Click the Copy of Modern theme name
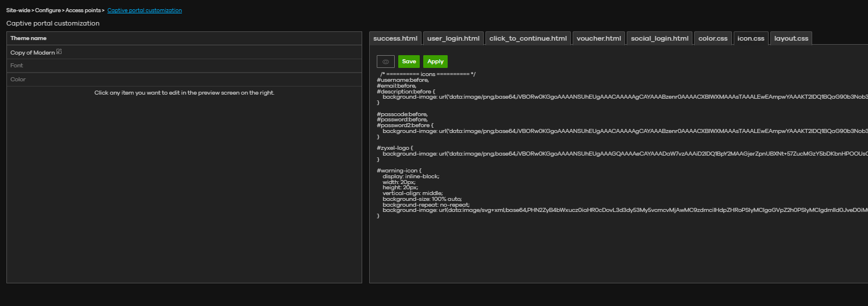This screenshot has width=868, height=306. pyautogui.click(x=33, y=53)
